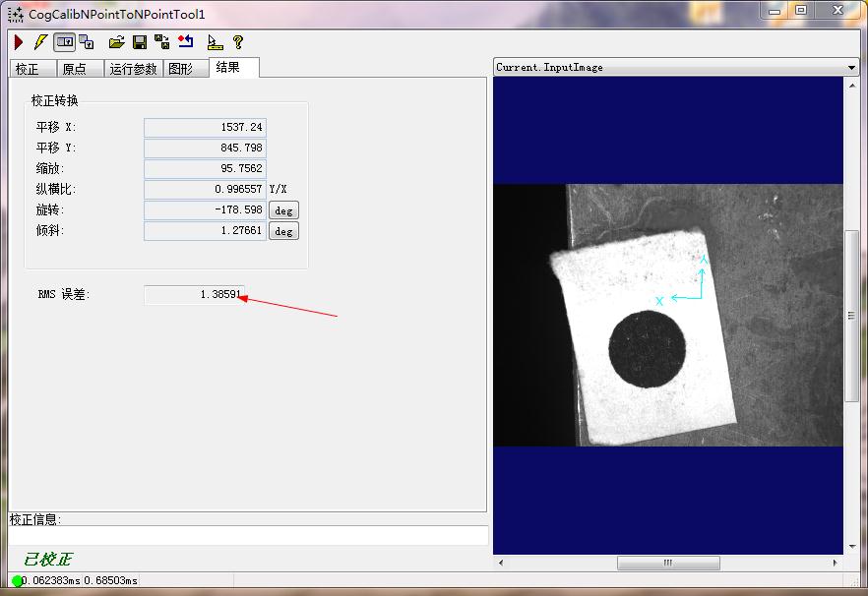This screenshot has width=868, height=596.
Task: Click the image horizontal scrollbar thumb
Action: click(x=667, y=564)
